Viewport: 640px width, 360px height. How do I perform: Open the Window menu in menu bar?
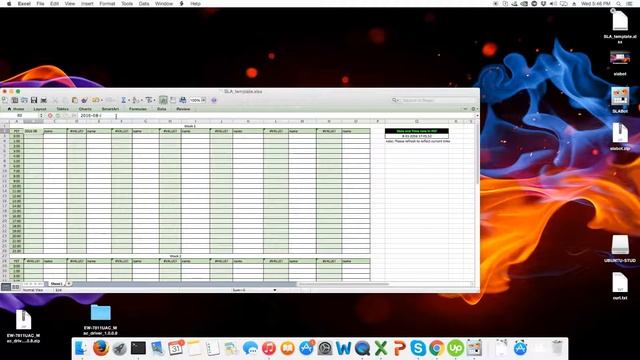click(x=164, y=4)
